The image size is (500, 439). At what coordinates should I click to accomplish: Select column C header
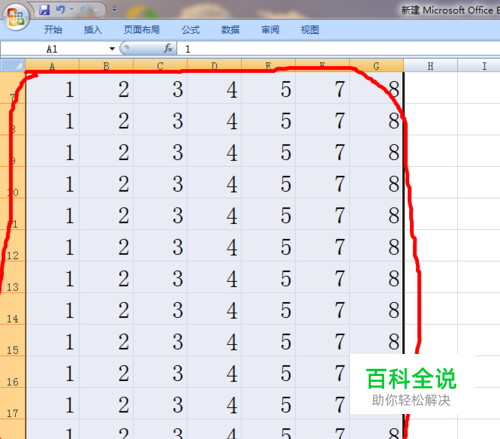tap(160, 66)
